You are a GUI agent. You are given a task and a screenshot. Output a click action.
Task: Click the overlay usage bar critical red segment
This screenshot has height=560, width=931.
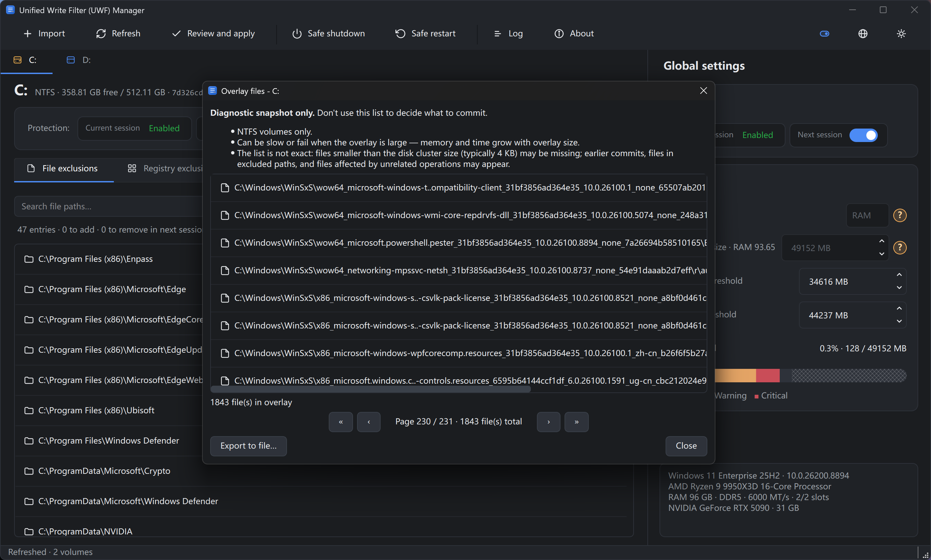pyautogui.click(x=767, y=376)
